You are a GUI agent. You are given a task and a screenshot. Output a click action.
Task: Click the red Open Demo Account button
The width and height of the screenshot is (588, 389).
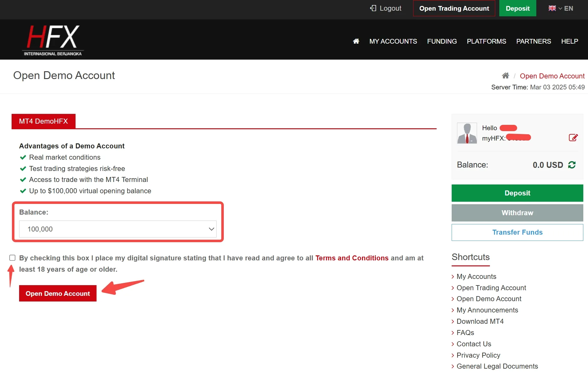coord(58,293)
